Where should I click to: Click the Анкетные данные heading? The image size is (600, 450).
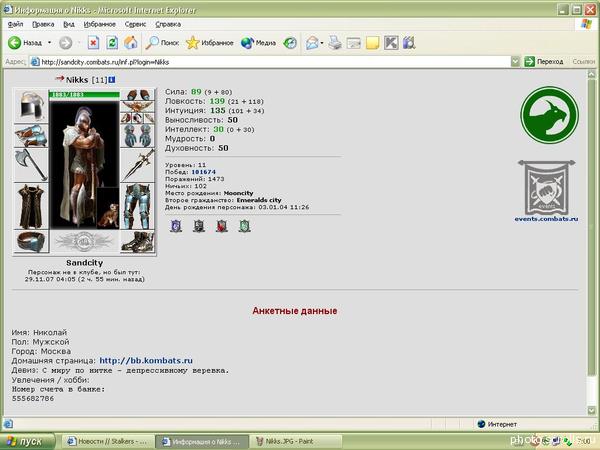295,311
